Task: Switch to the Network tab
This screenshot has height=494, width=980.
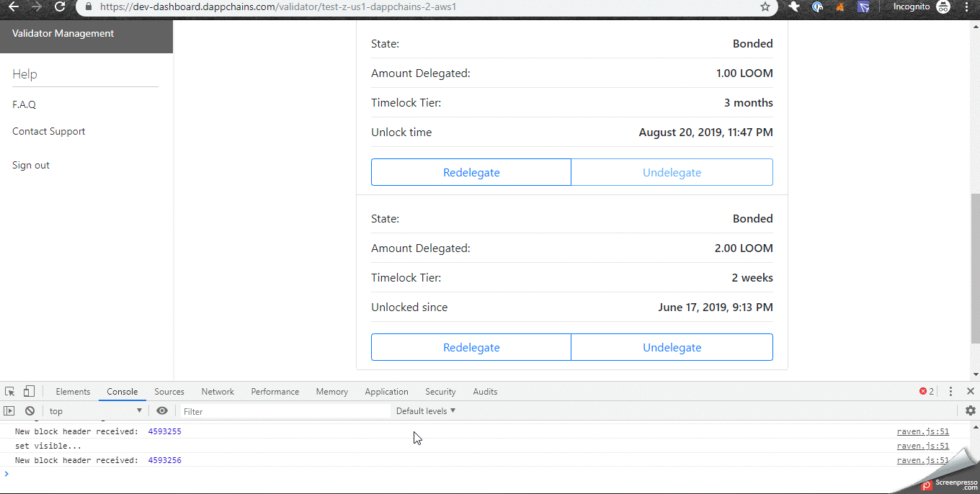Action: [218, 391]
